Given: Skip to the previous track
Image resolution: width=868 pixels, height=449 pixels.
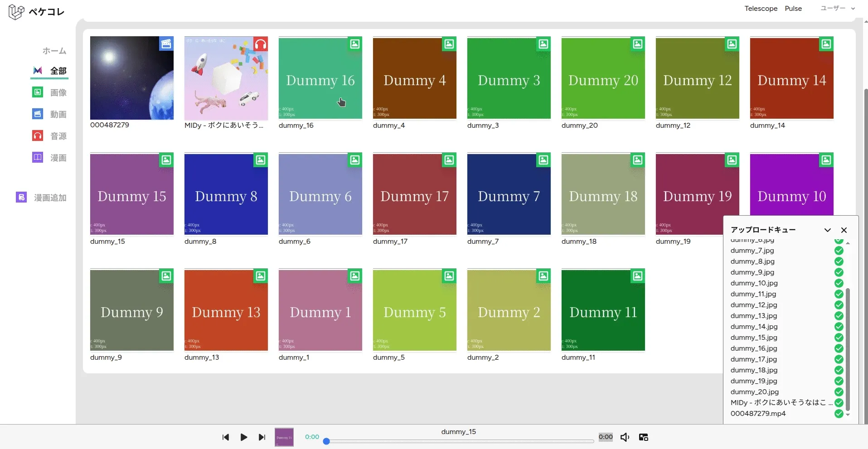Looking at the screenshot, I should tap(226, 437).
